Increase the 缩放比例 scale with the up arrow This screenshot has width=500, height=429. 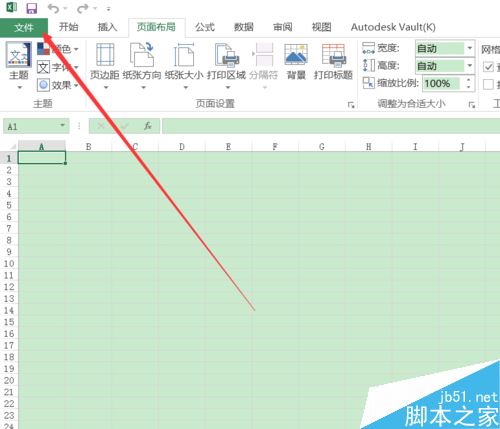469,80
